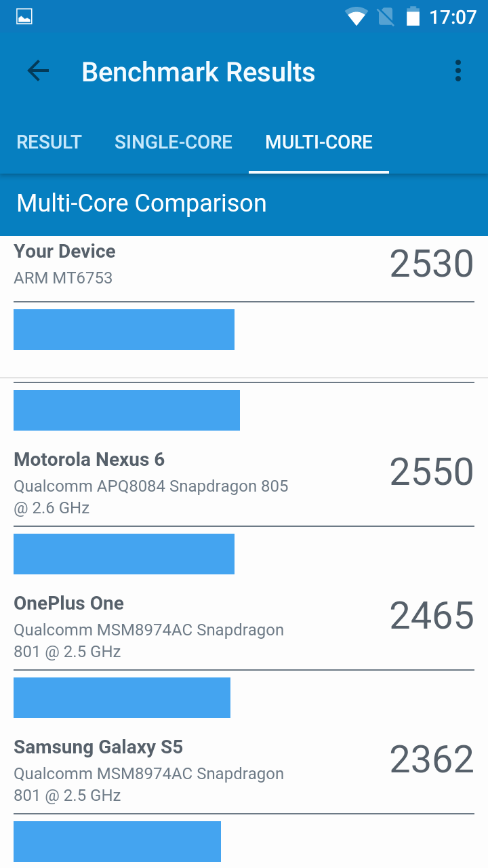
Task: Tap the back arrow icon
Action: (38, 71)
